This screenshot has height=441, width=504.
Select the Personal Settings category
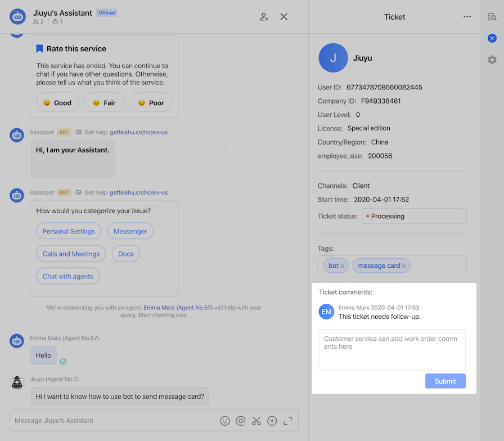click(x=69, y=231)
